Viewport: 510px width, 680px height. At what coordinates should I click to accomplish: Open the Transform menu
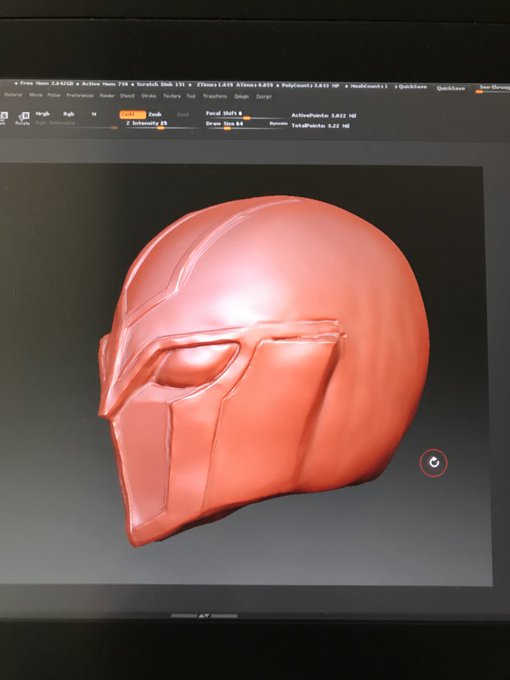click(215, 96)
